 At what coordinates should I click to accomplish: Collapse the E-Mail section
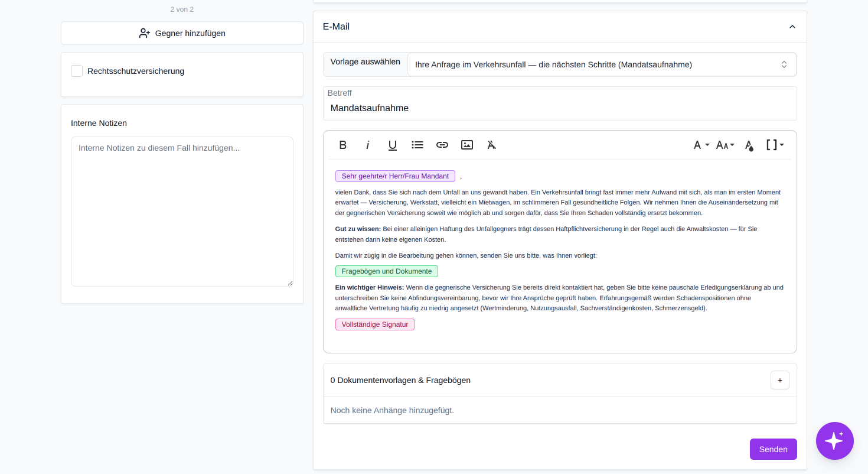[792, 27]
